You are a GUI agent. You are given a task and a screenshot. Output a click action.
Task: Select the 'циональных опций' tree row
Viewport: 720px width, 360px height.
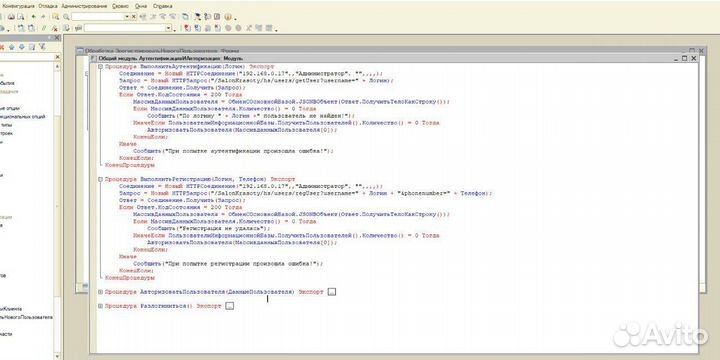click(23, 117)
